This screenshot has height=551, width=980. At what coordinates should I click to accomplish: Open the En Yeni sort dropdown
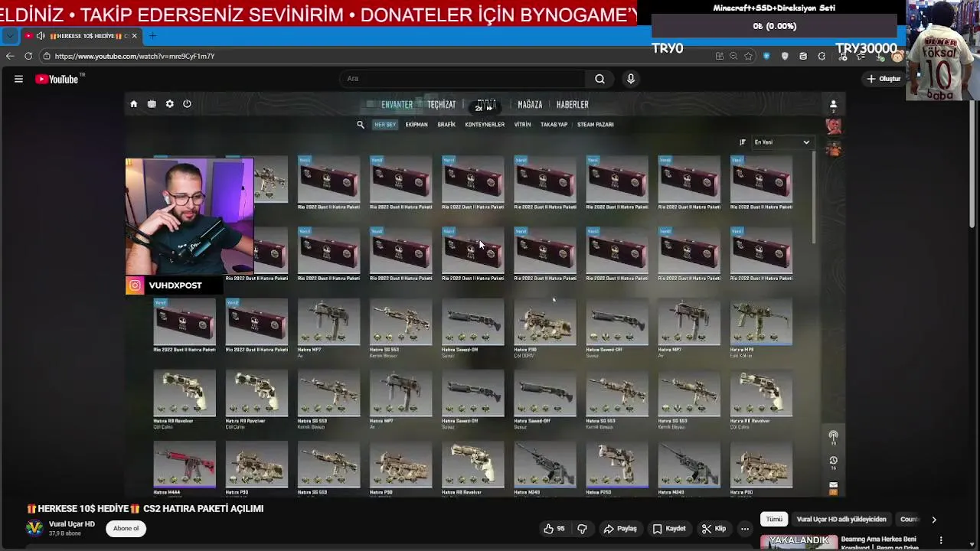(782, 142)
